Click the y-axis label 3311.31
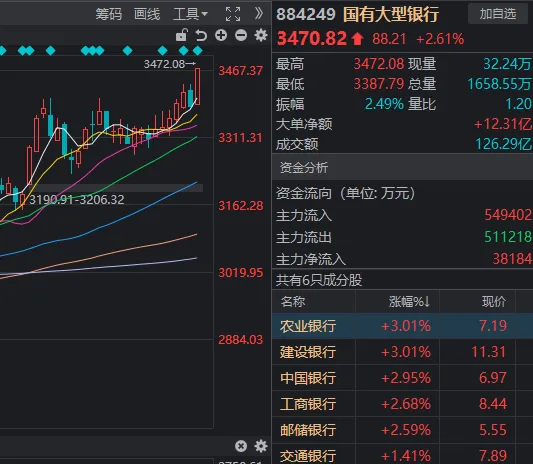Image resolution: width=533 pixels, height=464 pixels. (x=240, y=138)
